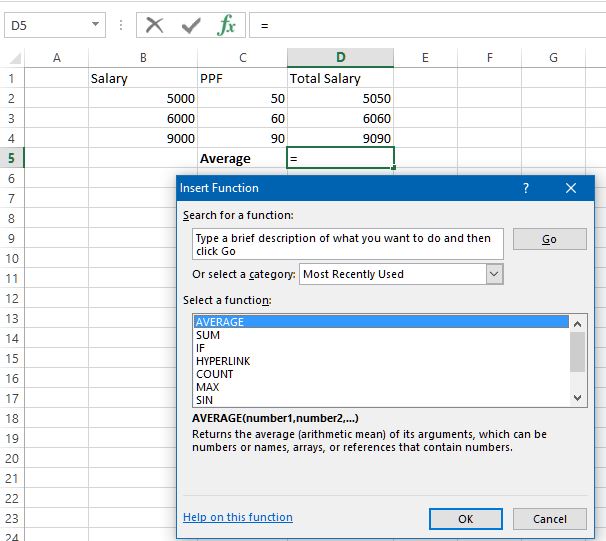Open the Name Box dropdown arrow

[x=95, y=24]
